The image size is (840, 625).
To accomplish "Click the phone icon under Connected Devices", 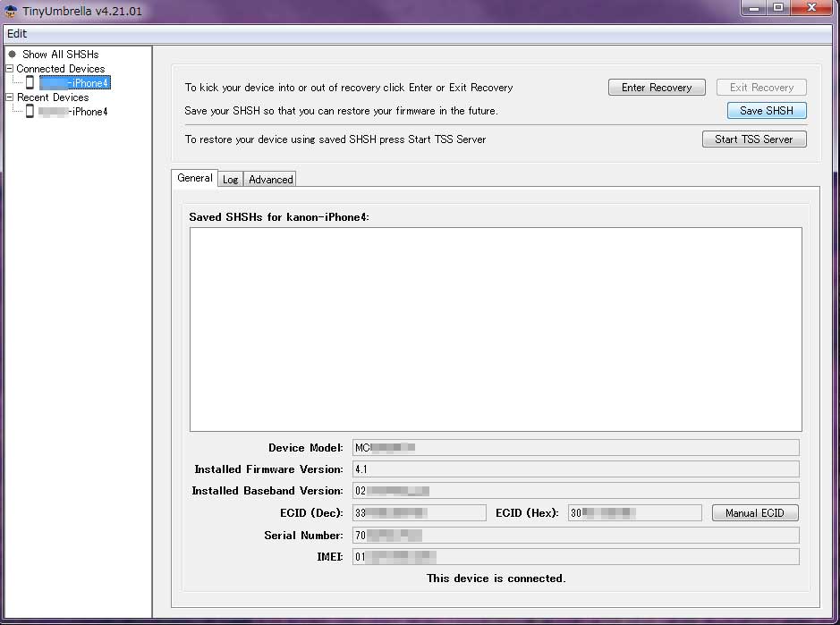I will [x=30, y=82].
